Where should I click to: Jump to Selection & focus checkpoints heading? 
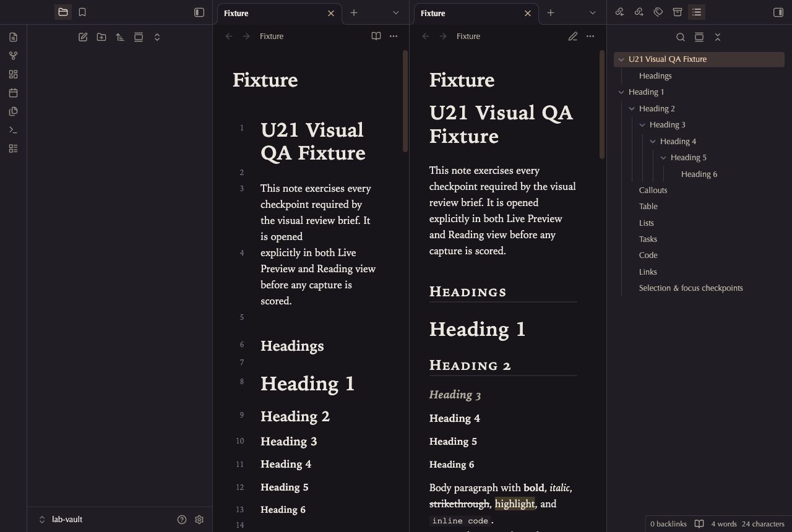[691, 288]
